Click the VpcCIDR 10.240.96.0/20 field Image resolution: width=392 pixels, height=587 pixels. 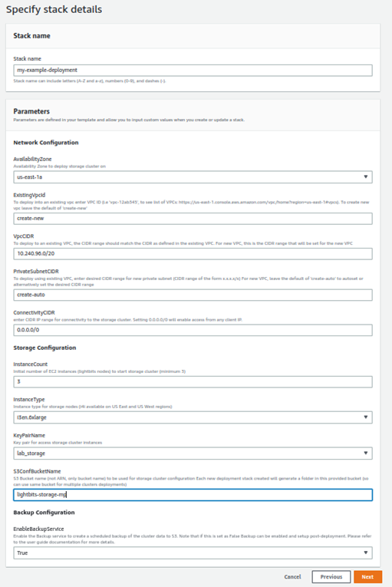pos(193,253)
